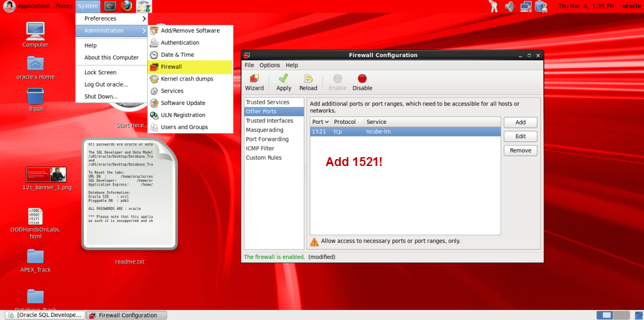
Task: Click the red Disable firewall button
Action: (362, 82)
